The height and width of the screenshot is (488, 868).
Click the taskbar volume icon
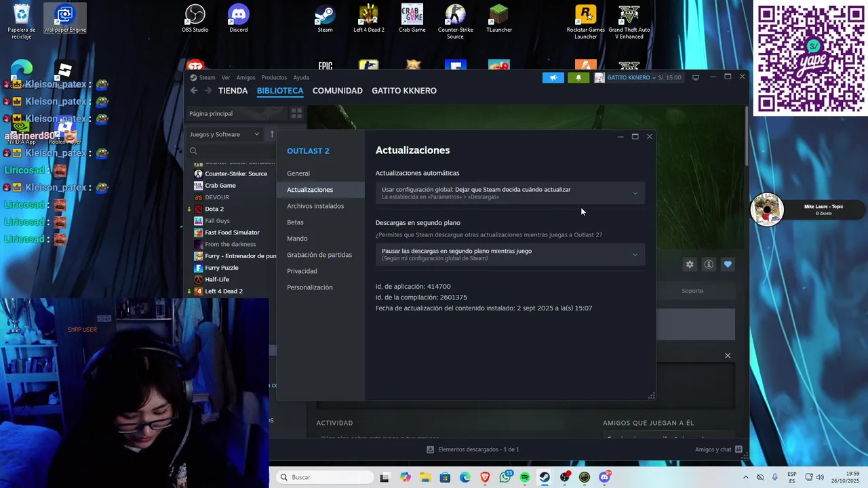(x=820, y=477)
